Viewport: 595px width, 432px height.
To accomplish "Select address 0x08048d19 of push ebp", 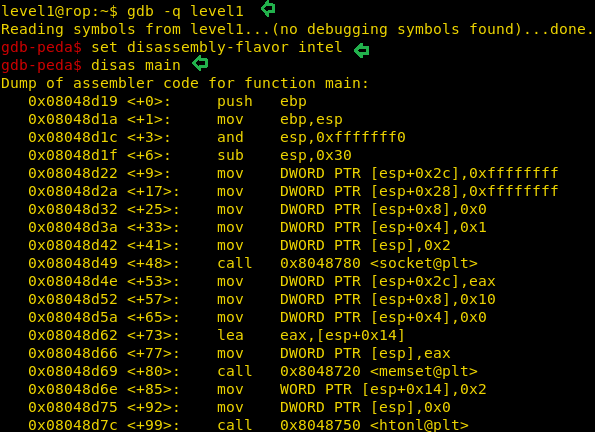I will [x=73, y=101].
